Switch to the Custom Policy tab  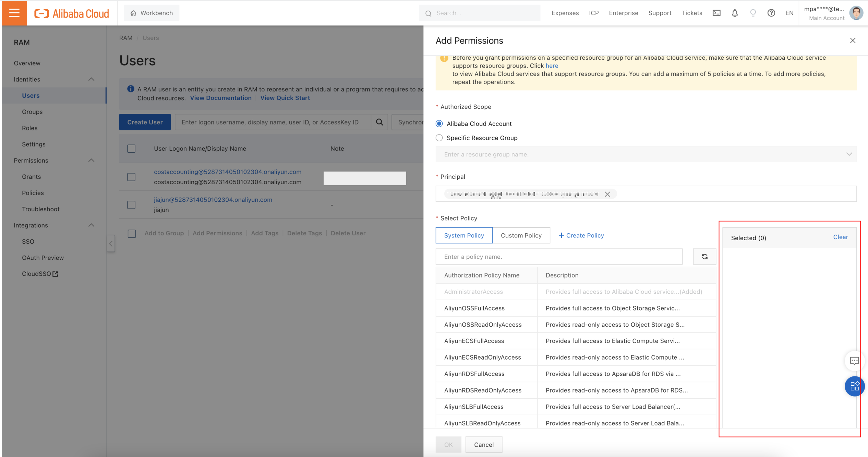coord(521,235)
